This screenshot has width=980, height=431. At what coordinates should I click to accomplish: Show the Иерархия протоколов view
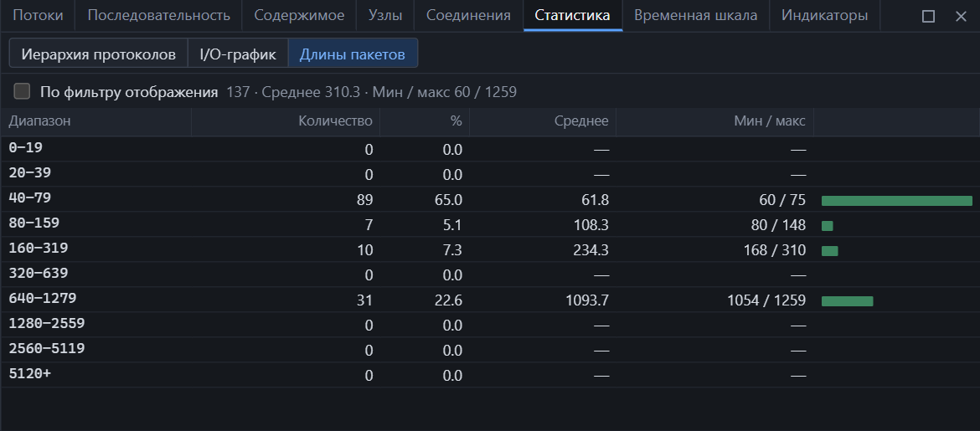tap(99, 53)
